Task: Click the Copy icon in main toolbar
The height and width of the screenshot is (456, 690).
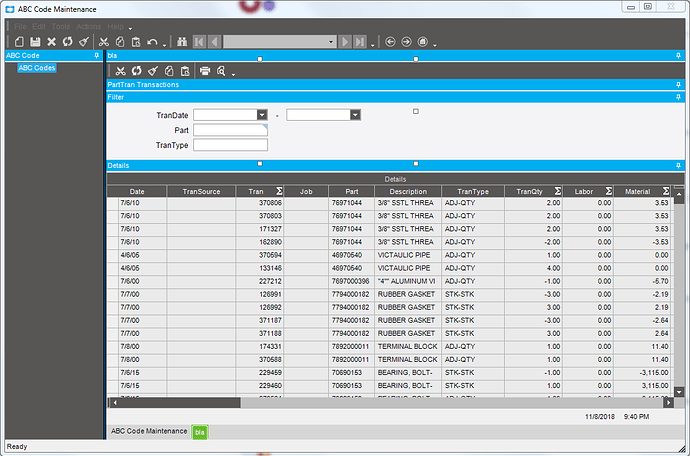Action: (x=120, y=42)
